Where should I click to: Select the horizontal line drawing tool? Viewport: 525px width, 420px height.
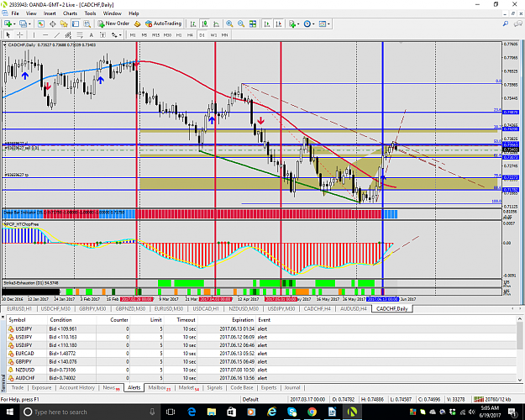(45, 34)
